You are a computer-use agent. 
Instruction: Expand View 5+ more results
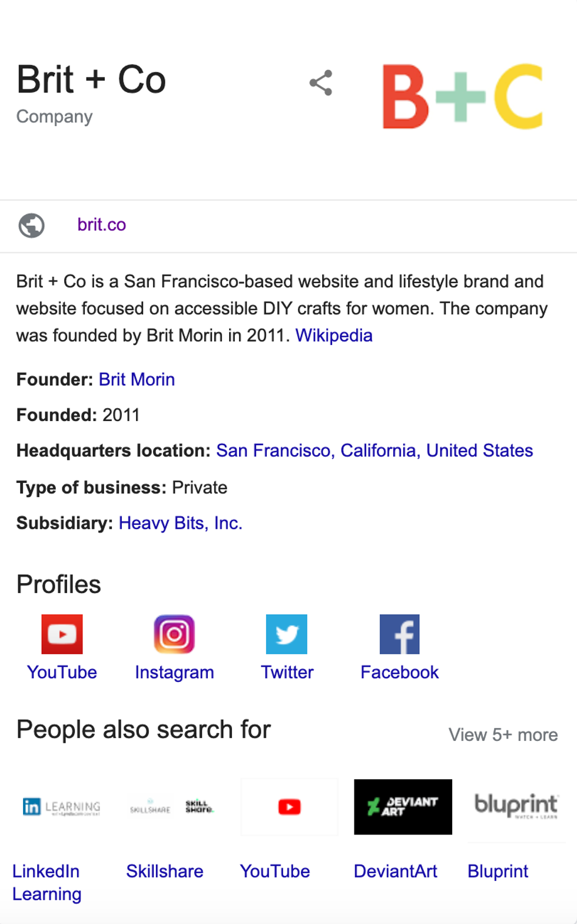(503, 735)
